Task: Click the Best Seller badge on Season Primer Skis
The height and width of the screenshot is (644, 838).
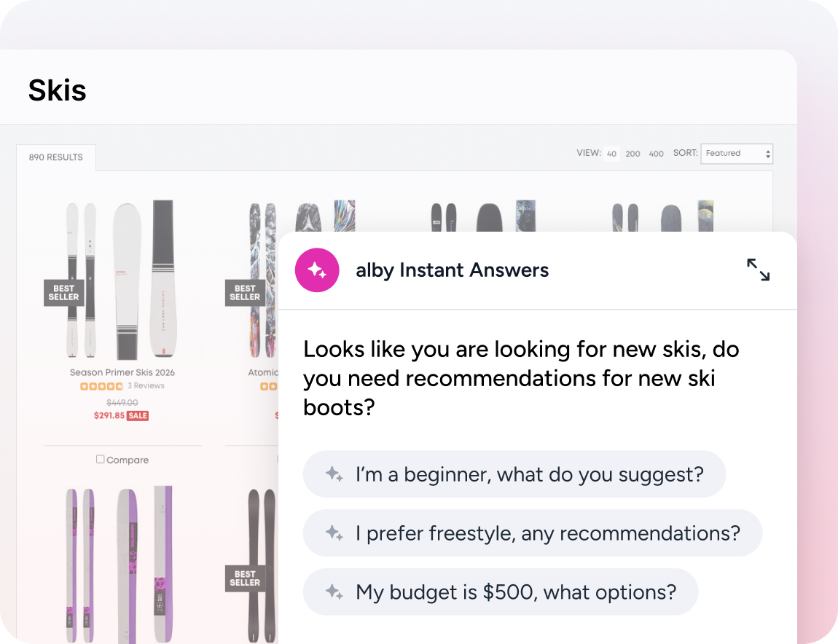Action: point(63,292)
